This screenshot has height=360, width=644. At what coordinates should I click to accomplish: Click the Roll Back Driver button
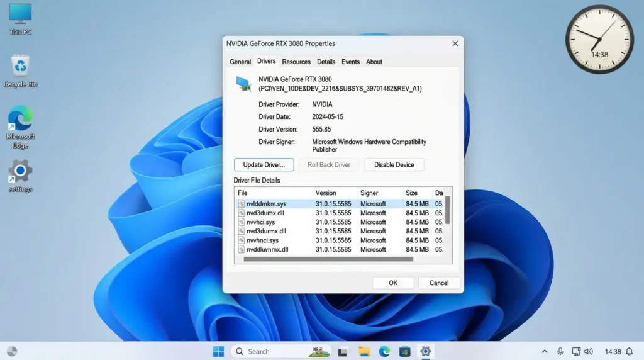point(328,165)
